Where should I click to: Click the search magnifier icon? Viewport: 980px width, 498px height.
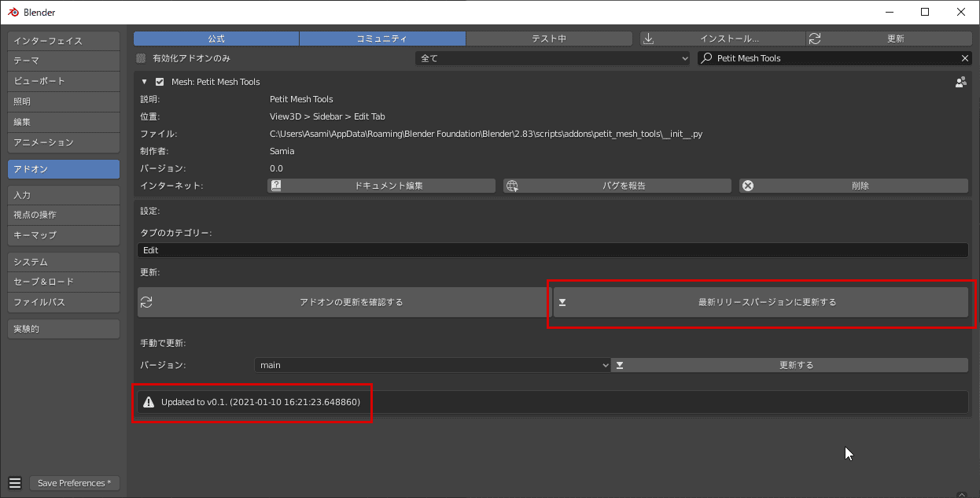point(707,58)
